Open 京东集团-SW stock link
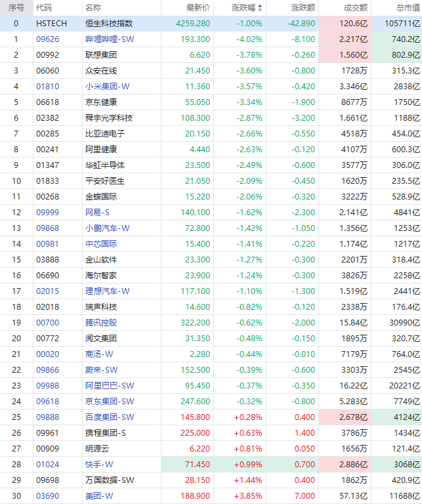Image resolution: width=422 pixels, height=504 pixels. click(x=110, y=402)
